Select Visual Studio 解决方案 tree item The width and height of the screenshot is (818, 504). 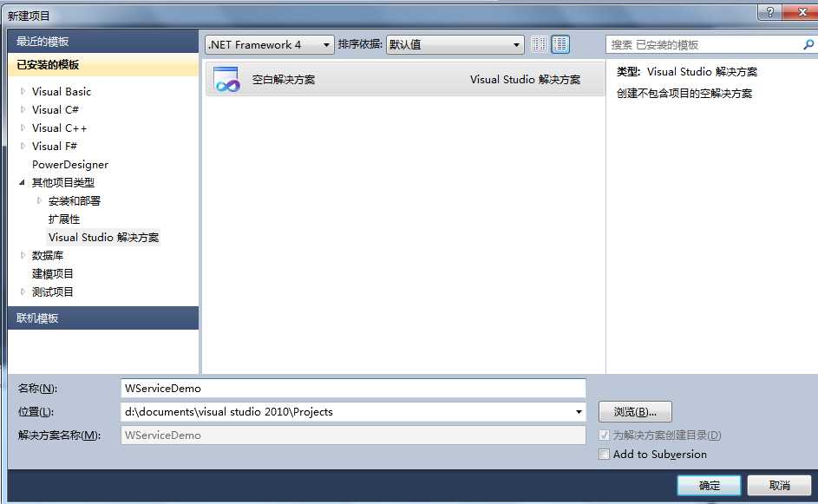(103, 238)
